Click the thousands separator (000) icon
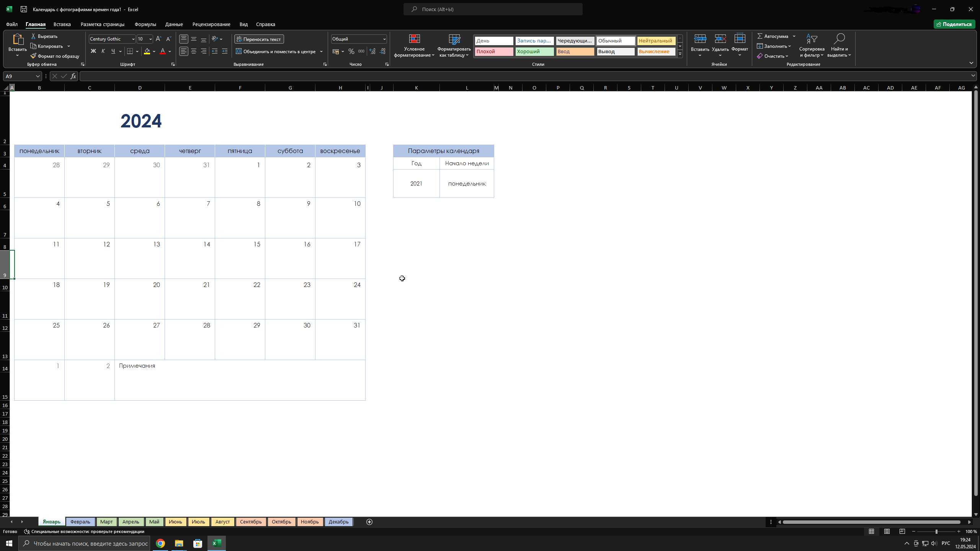This screenshot has width=980, height=551. point(361,51)
